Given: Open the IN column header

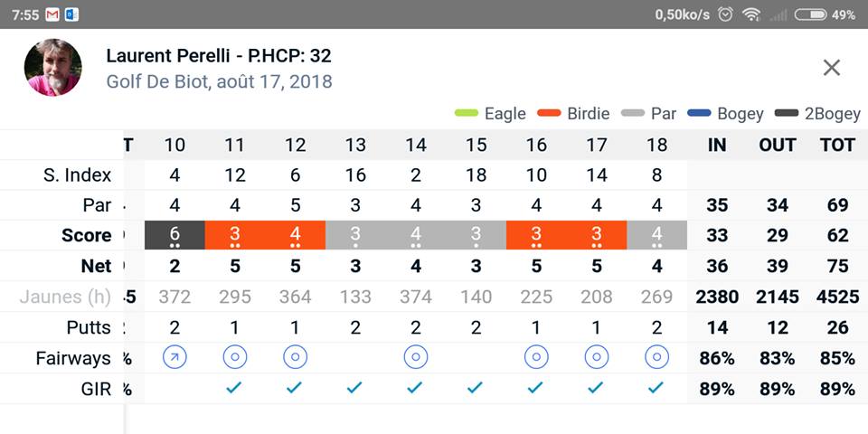Looking at the screenshot, I should [717, 145].
